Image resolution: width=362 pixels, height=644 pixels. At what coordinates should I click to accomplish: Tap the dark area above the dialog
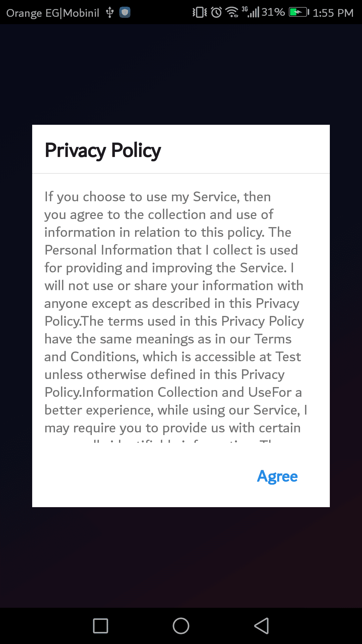point(181,74)
